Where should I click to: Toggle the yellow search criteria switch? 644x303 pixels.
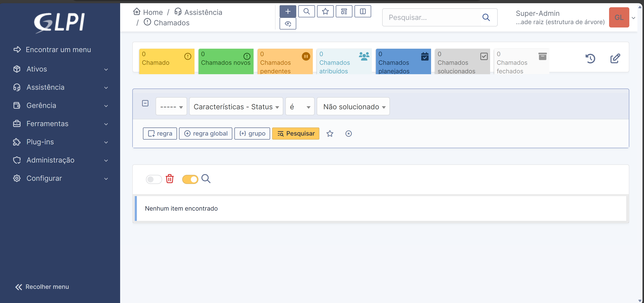[190, 179]
